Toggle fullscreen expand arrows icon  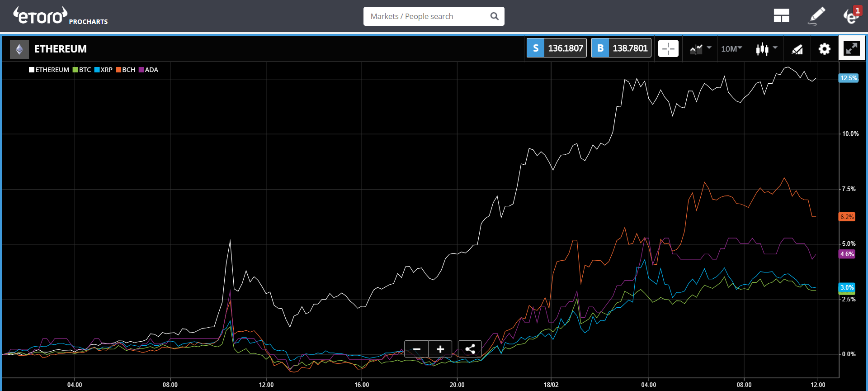pos(852,48)
